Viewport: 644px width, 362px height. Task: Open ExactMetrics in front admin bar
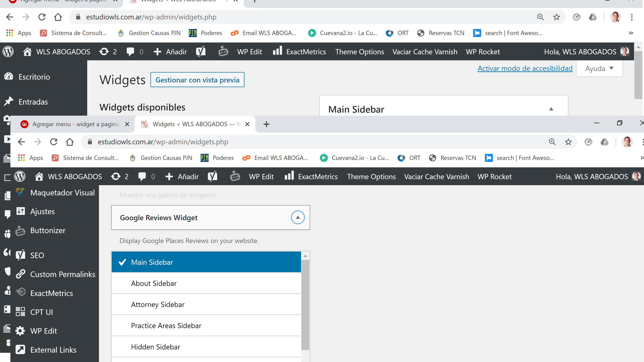[311, 176]
